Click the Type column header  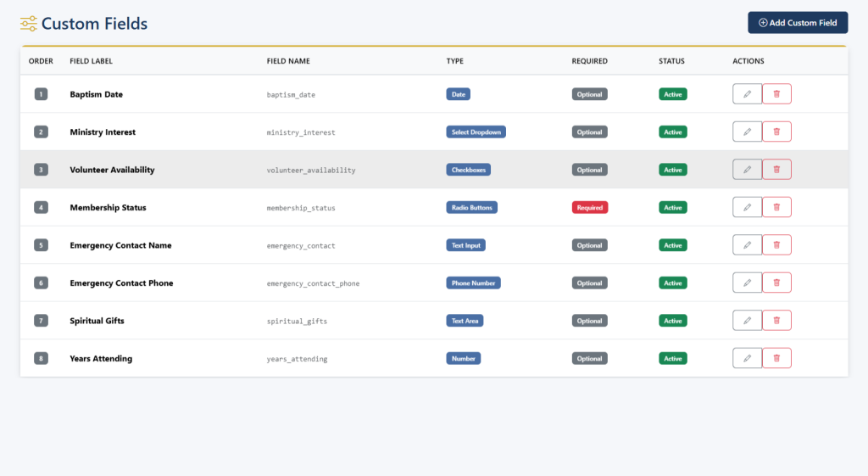tap(455, 61)
